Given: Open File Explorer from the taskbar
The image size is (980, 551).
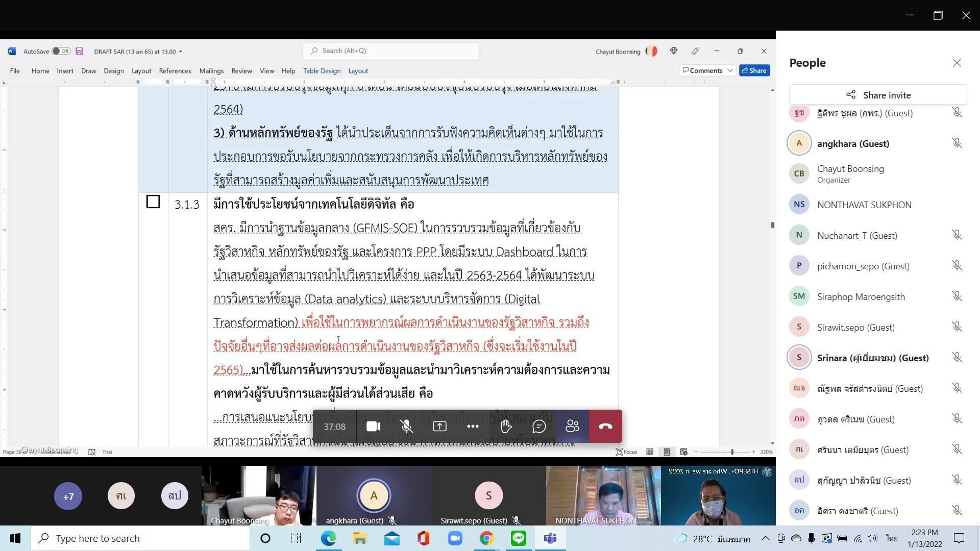Looking at the screenshot, I should pyautogui.click(x=360, y=538).
